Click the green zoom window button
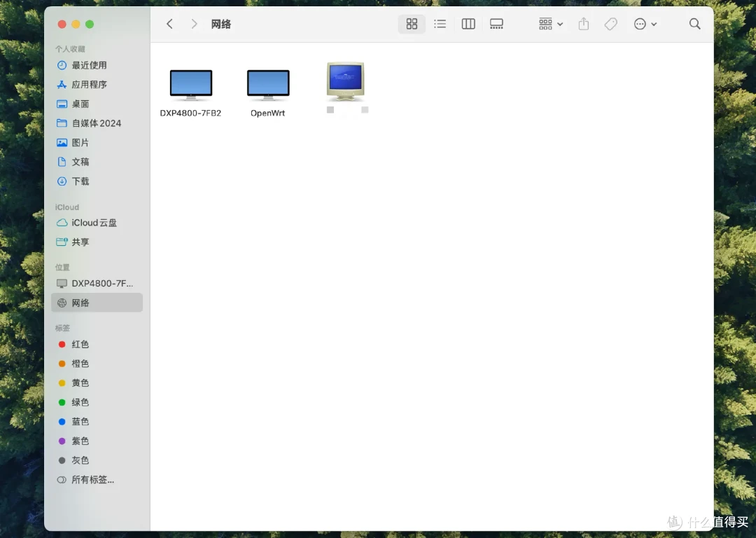Screen dimensions: 756x538 point(90,24)
